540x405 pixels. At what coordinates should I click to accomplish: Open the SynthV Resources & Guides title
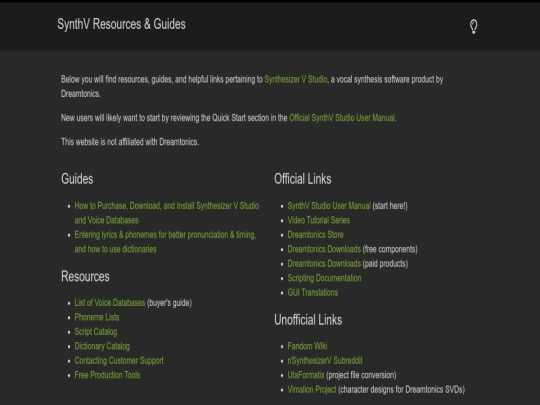click(x=121, y=24)
